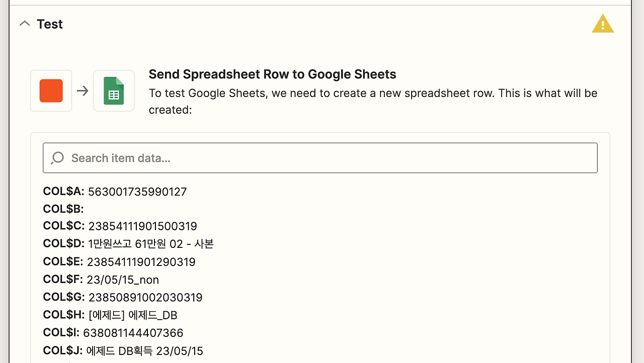
Task: Select the COL$E value 23854111901290319
Action: pos(141,262)
